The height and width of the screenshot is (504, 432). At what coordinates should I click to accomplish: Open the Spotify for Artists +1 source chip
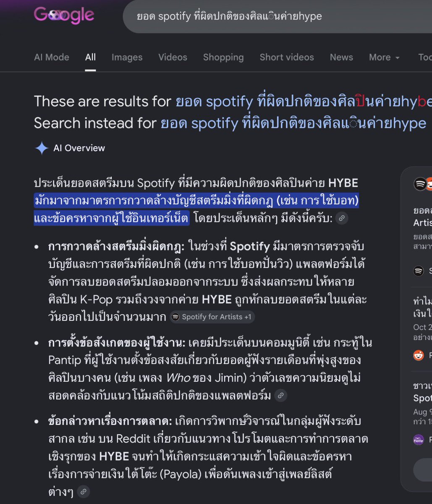[212, 317]
